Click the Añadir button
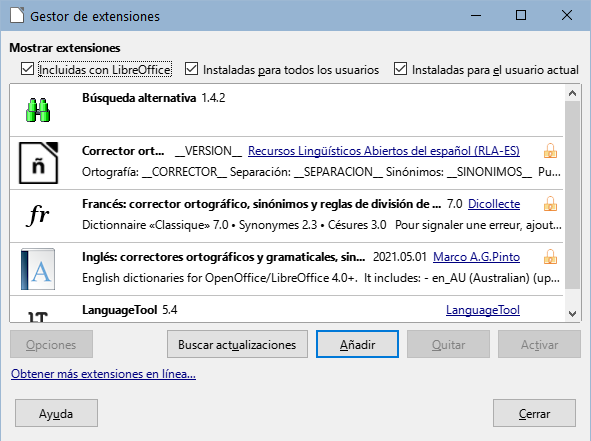This screenshot has height=441, width=591. pyautogui.click(x=357, y=344)
